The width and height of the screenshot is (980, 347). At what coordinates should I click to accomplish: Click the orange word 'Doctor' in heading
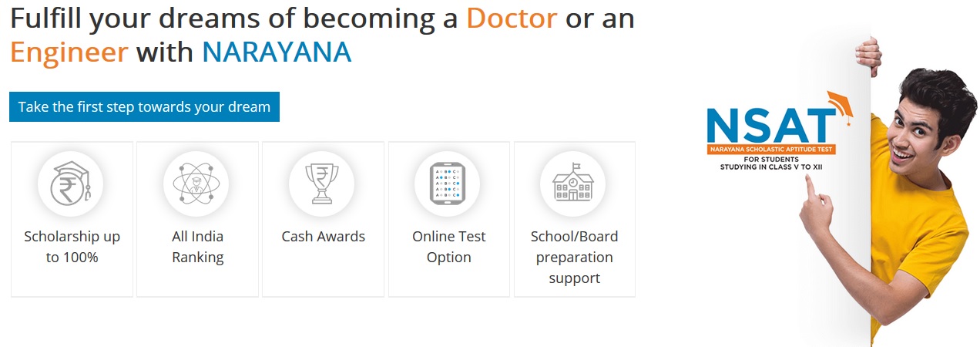pyautogui.click(x=512, y=18)
